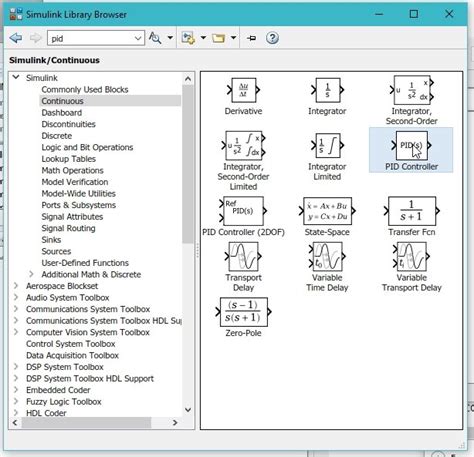This screenshot has width=474, height=457.
Task: Select the Derivative block
Action: click(x=243, y=90)
